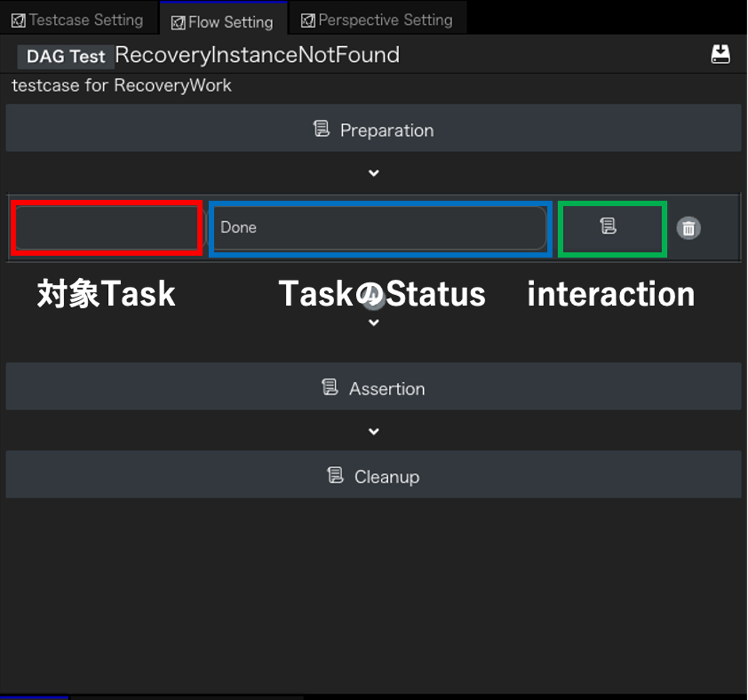
Task: Click the save icon at top right
Action: pos(720,54)
